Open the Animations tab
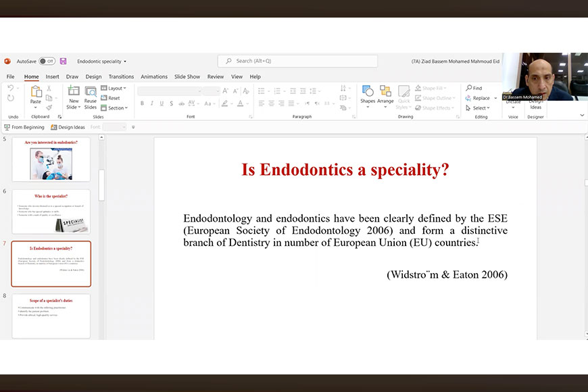This screenshot has height=392, width=588. tap(154, 76)
